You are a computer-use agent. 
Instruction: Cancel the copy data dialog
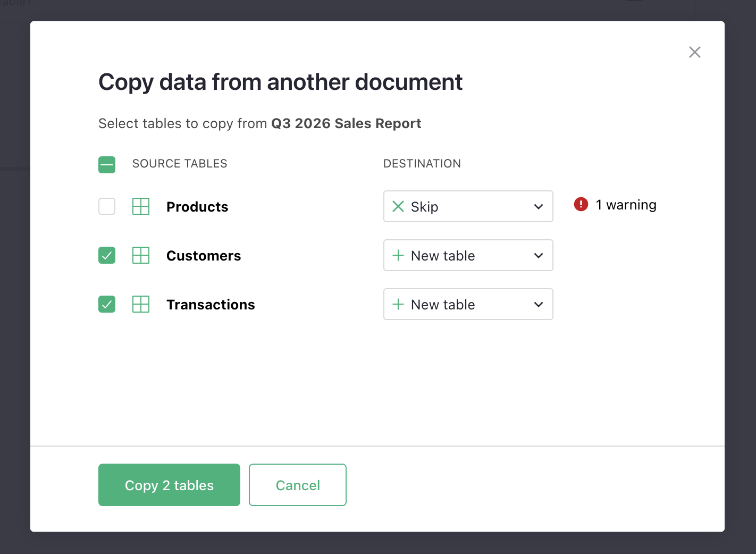pos(298,485)
